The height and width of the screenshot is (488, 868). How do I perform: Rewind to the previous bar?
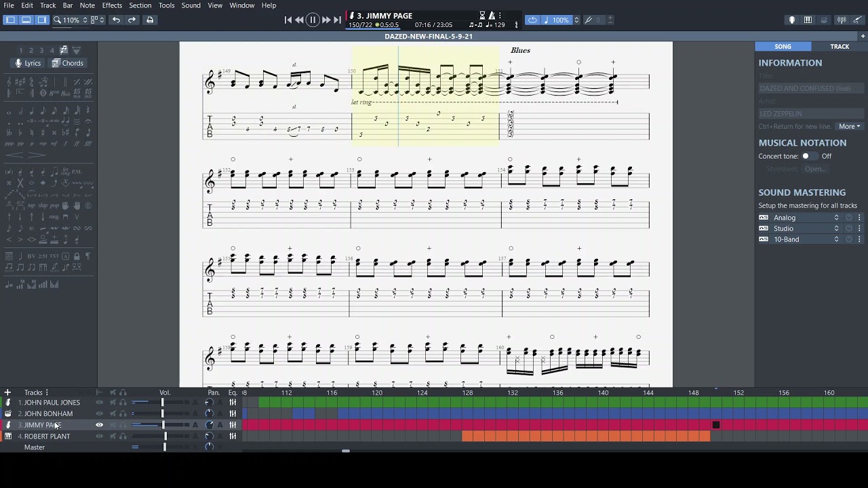300,20
